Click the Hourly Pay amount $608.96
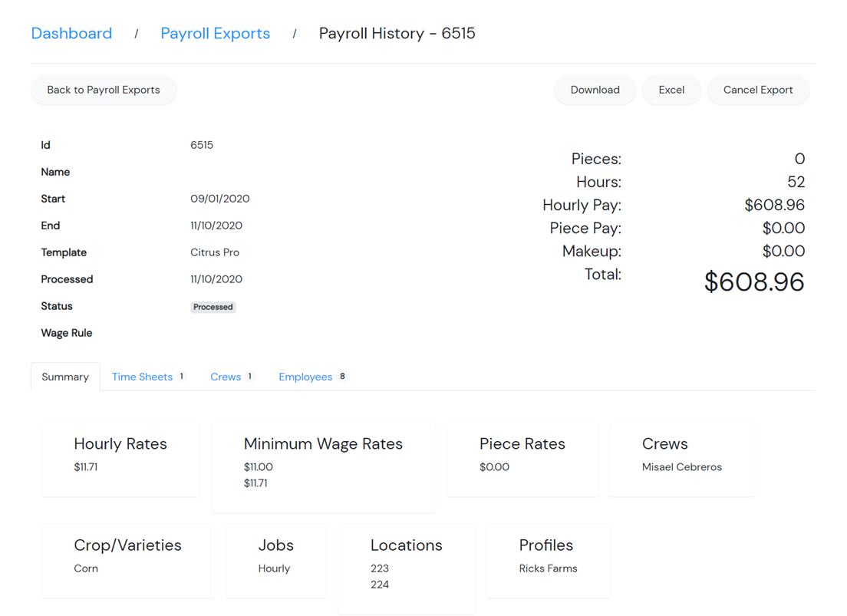Screen dimensions: 847x616 tap(774, 206)
